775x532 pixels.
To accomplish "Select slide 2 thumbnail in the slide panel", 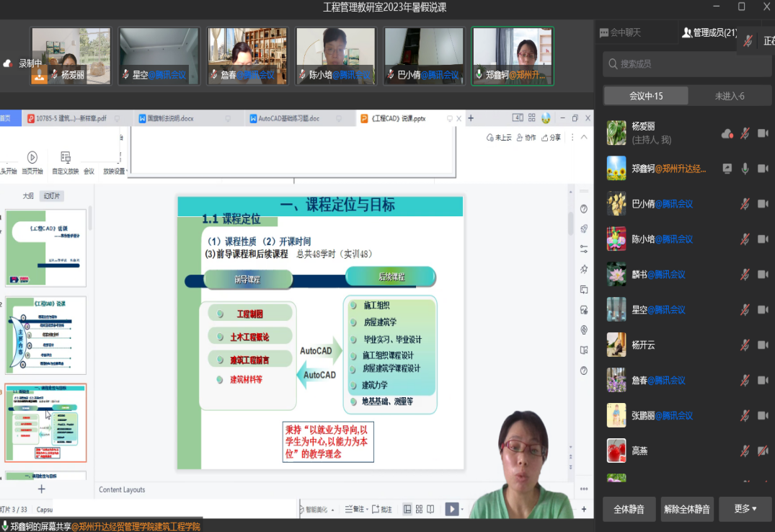I will pyautogui.click(x=45, y=335).
